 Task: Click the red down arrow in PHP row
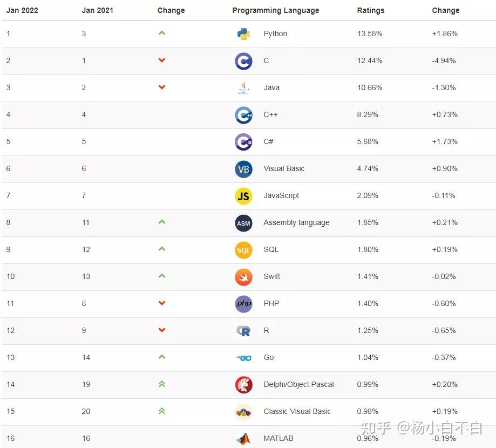pyautogui.click(x=162, y=303)
